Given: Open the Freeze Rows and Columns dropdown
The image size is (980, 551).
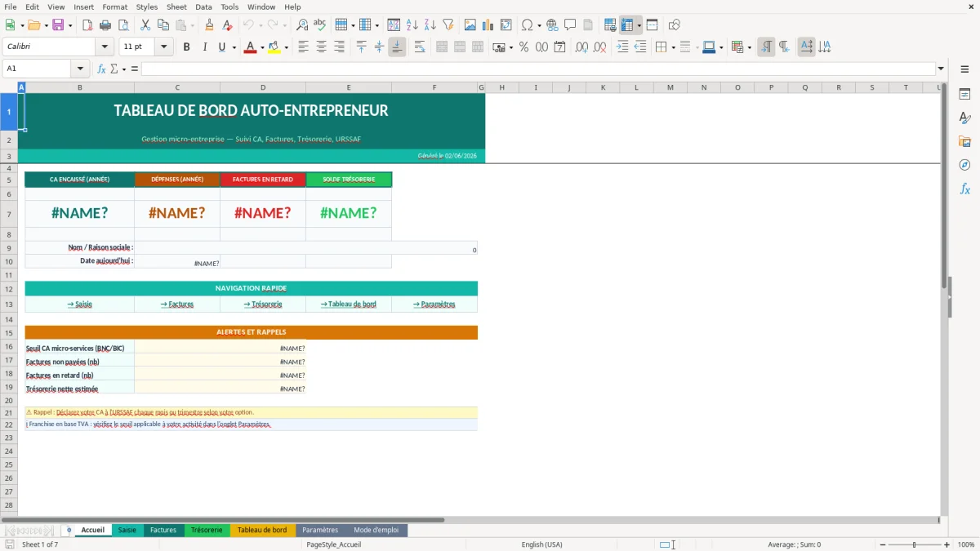Looking at the screenshot, I should coord(639,25).
